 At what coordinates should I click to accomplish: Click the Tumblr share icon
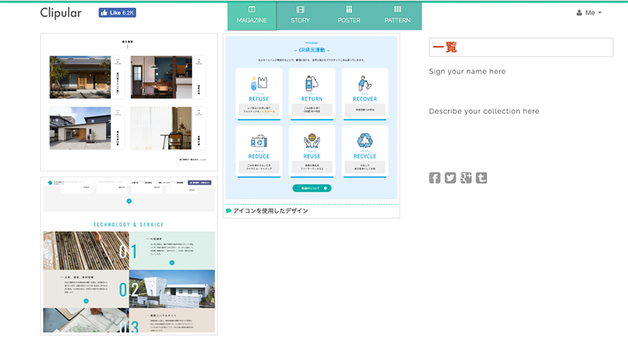click(481, 178)
